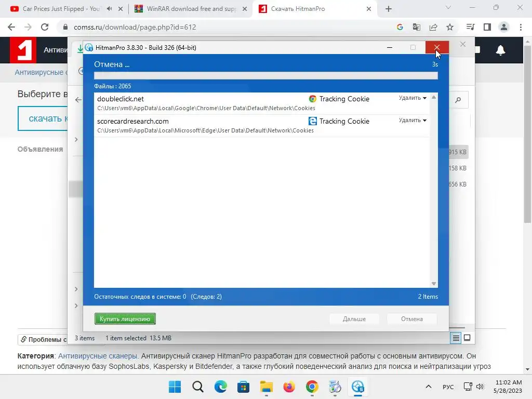This screenshot has height=399, width=532.
Task: Open Microsoft Store from taskbar
Action: click(x=243, y=387)
